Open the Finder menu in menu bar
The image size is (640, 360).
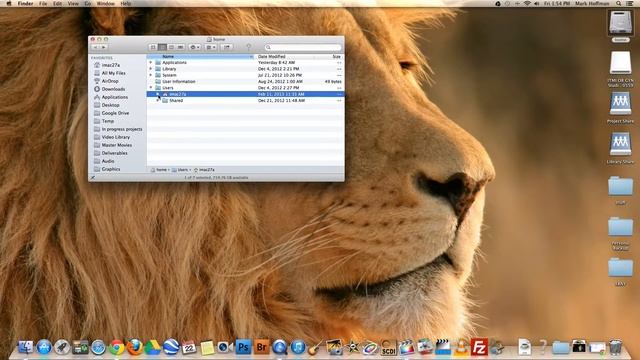coord(25,3)
